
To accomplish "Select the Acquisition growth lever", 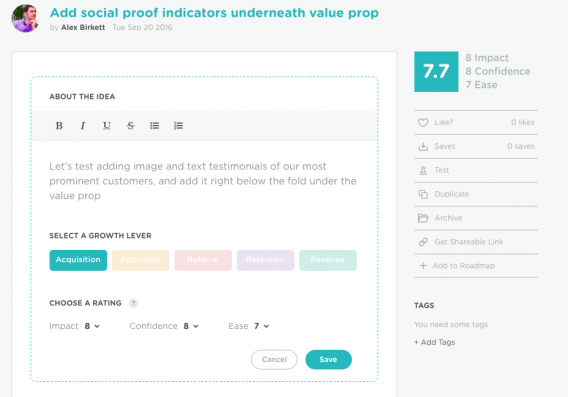I will (78, 260).
